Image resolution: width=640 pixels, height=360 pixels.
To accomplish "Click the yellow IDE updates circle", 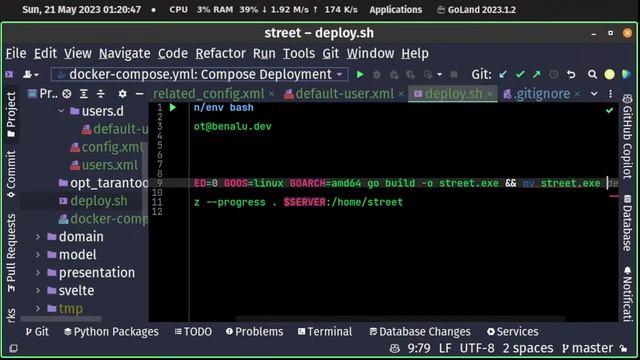I will pyautogui.click(x=609, y=75).
